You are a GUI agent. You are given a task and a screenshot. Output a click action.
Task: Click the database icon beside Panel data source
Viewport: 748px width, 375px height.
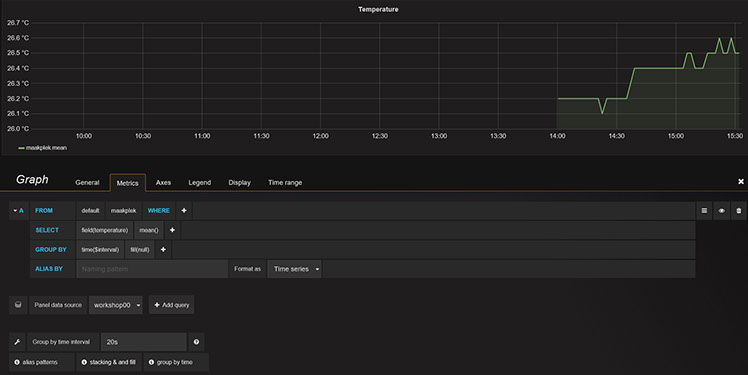18,305
